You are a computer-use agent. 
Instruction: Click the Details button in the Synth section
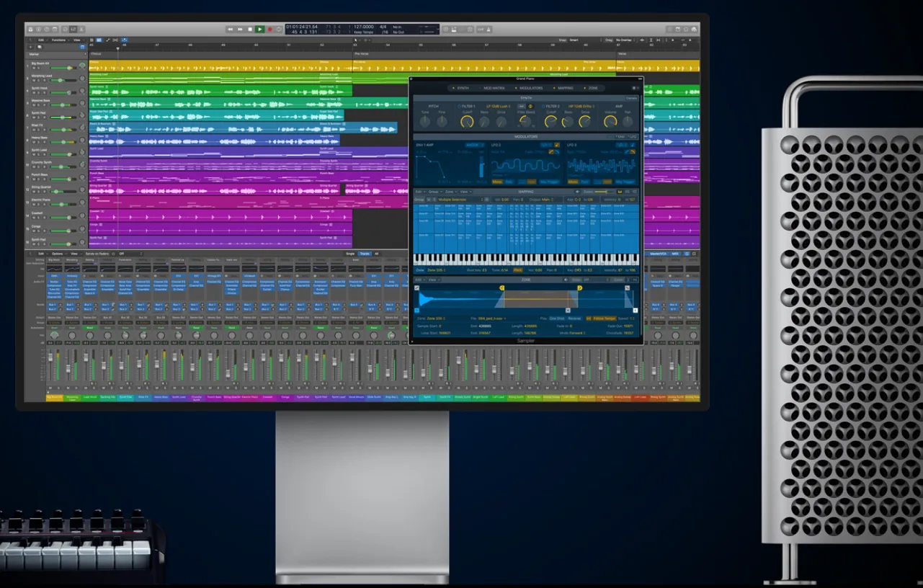631,98
